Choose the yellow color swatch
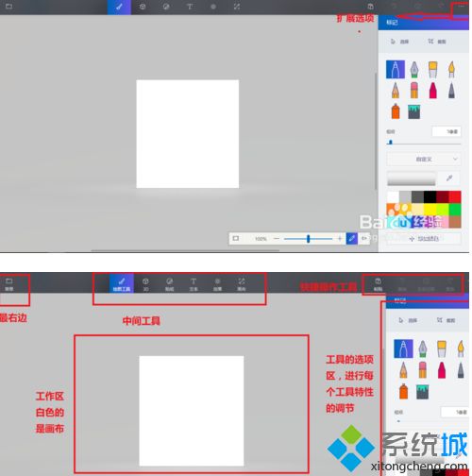This screenshot has width=472, height=476. (x=430, y=210)
